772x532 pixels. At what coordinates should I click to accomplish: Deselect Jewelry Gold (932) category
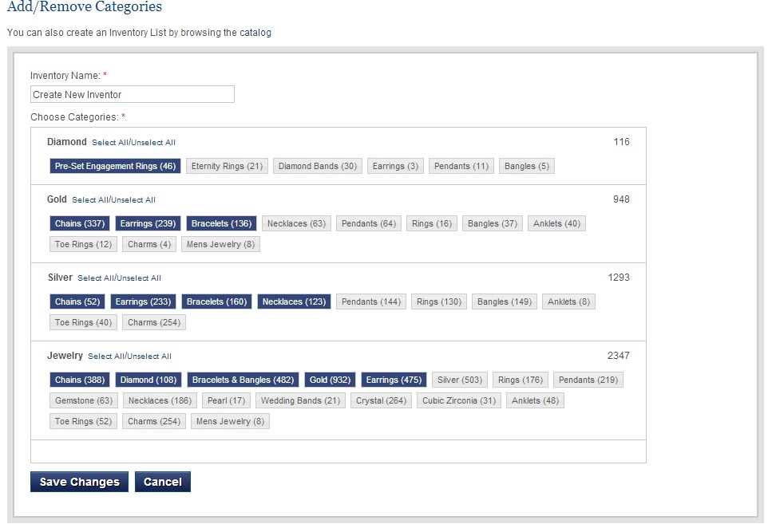point(330,380)
